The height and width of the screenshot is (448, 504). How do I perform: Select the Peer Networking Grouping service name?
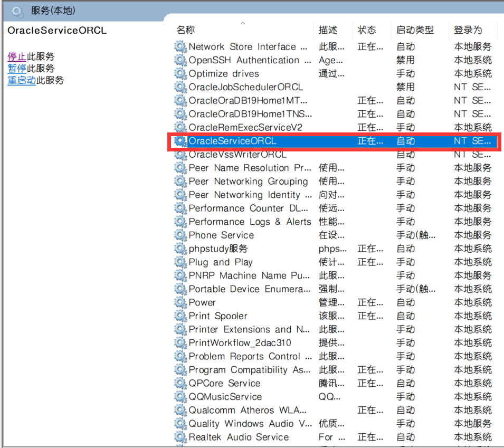(x=248, y=181)
